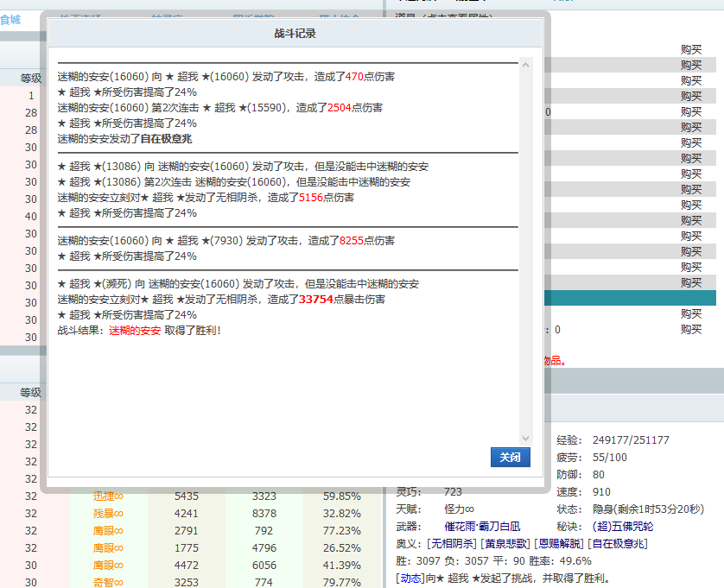The image size is (724, 588).
Task: Click the 470 damage value
Action: point(354,77)
